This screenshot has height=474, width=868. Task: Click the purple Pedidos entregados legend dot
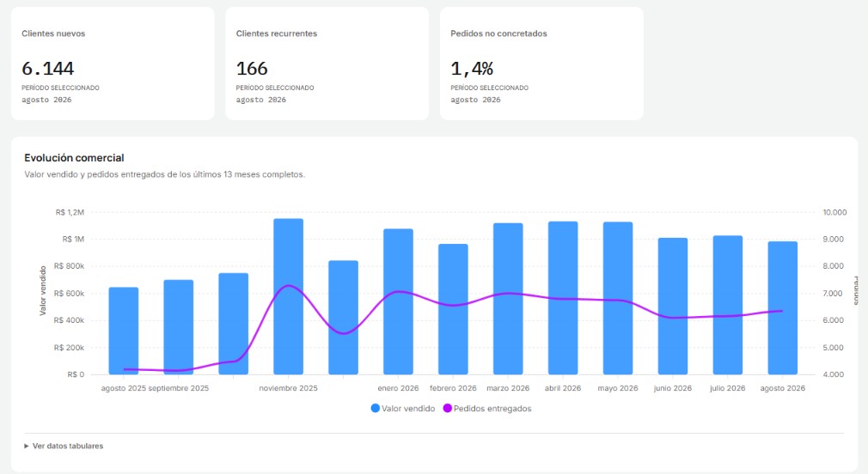coord(447,409)
